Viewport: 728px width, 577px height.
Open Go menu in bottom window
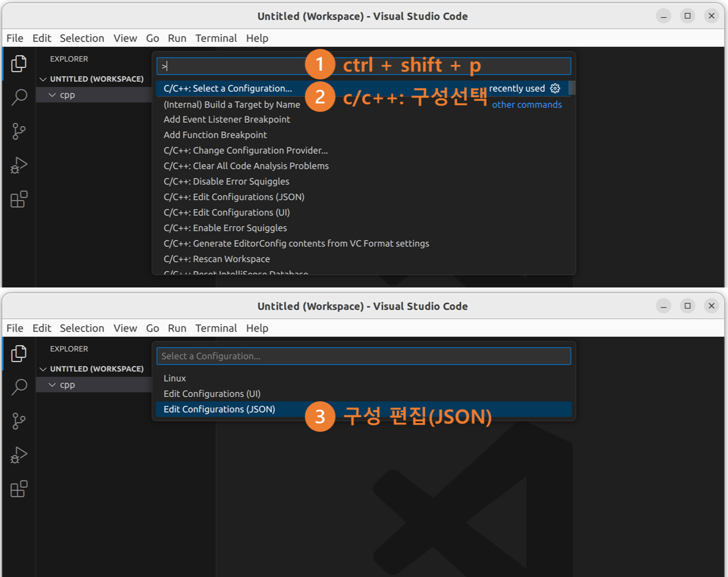(153, 328)
